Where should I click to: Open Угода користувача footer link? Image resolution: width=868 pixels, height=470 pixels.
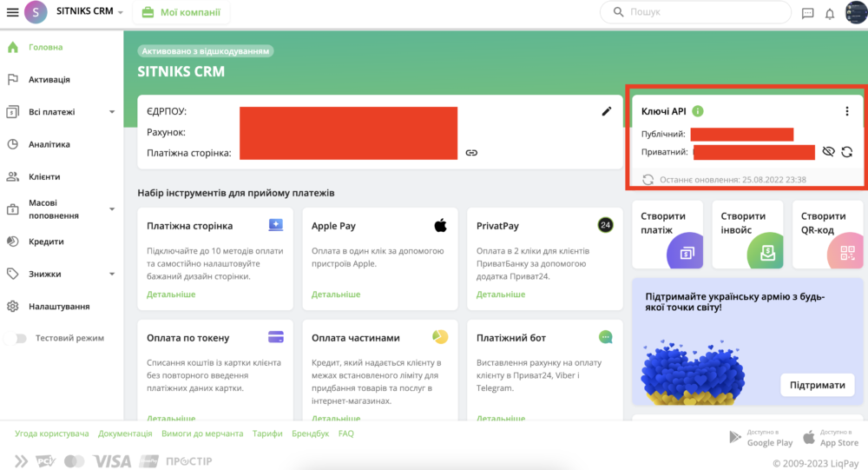52,434
